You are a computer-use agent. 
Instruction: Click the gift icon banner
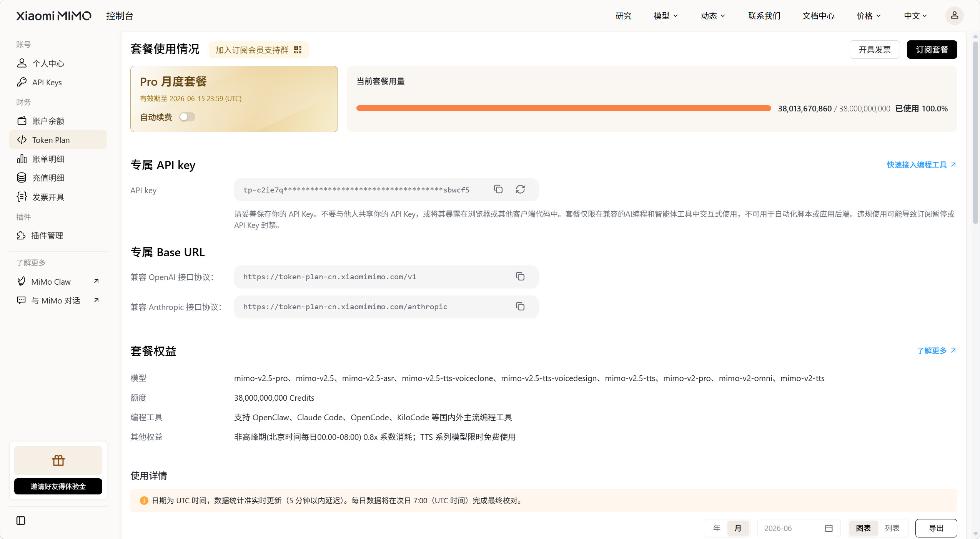pos(58,460)
